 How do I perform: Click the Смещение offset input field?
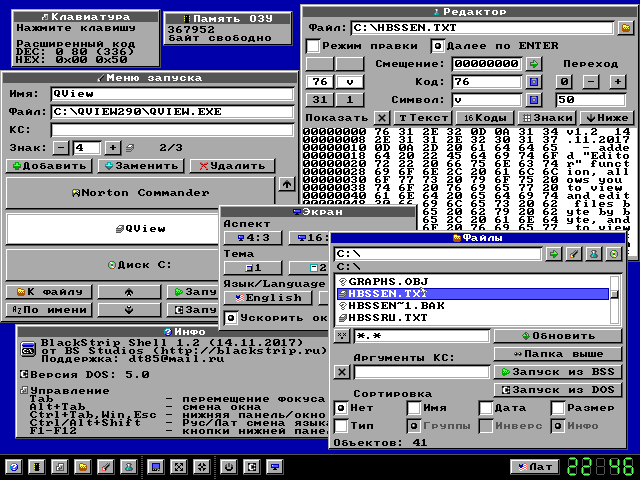[x=487, y=64]
